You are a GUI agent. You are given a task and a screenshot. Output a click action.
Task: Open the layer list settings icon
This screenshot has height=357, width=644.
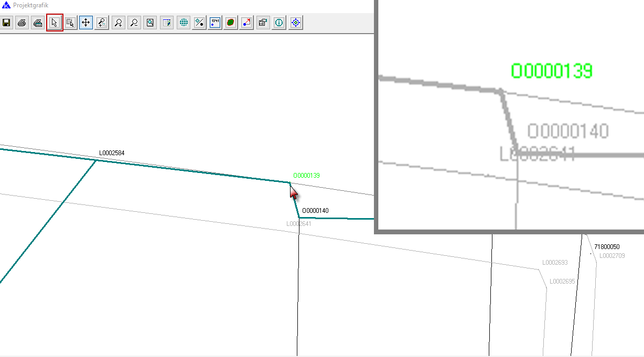[167, 23]
